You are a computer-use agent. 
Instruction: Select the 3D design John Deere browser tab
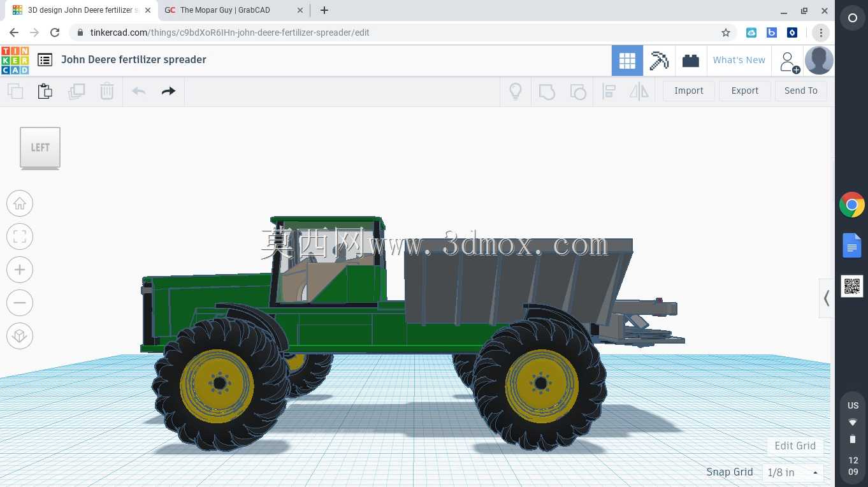coord(81,10)
